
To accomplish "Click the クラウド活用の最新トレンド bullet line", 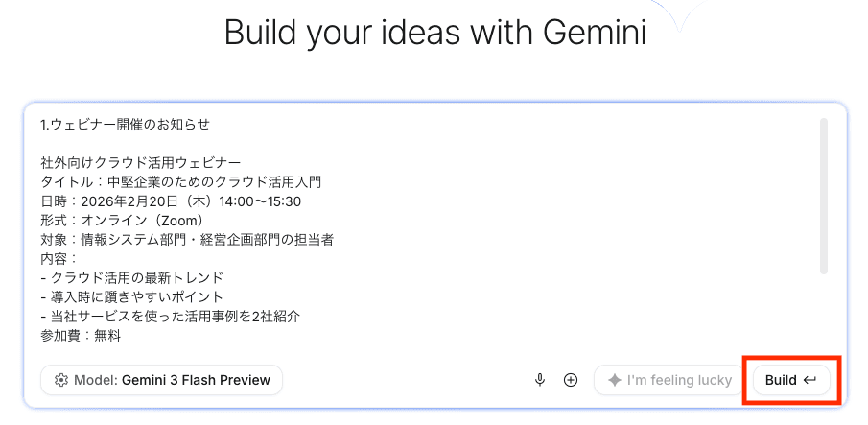I will coord(131,278).
